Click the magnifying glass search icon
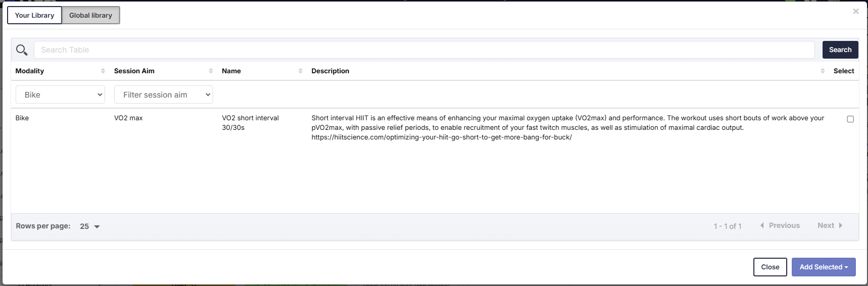 [22, 50]
